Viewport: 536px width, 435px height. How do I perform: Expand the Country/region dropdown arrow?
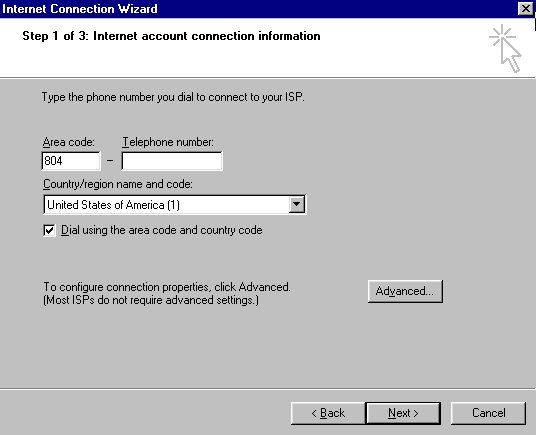point(296,205)
